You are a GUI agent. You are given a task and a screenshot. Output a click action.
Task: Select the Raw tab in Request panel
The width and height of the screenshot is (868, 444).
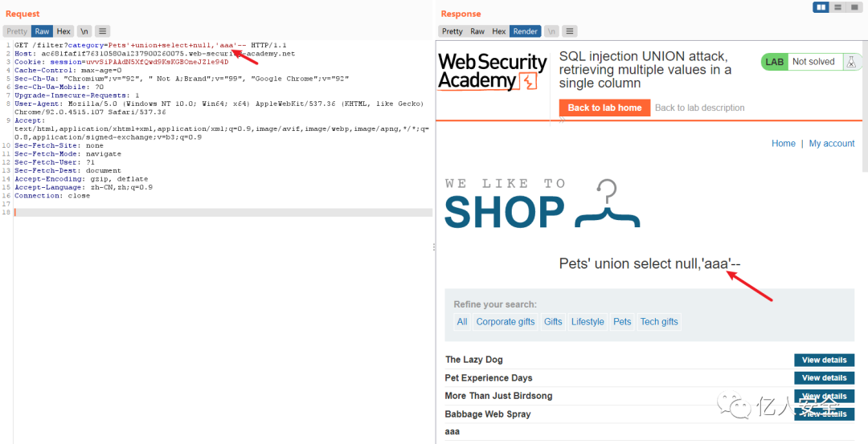[42, 31]
